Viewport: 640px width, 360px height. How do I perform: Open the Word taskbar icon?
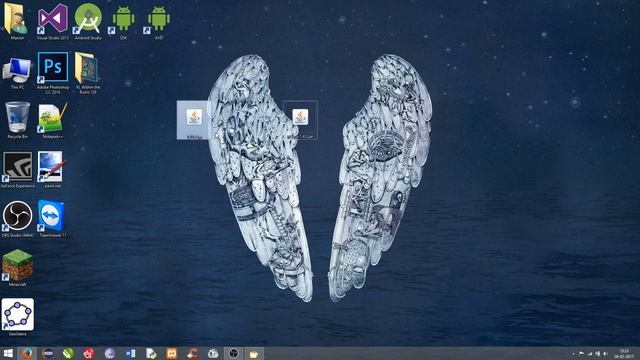(x=130, y=353)
